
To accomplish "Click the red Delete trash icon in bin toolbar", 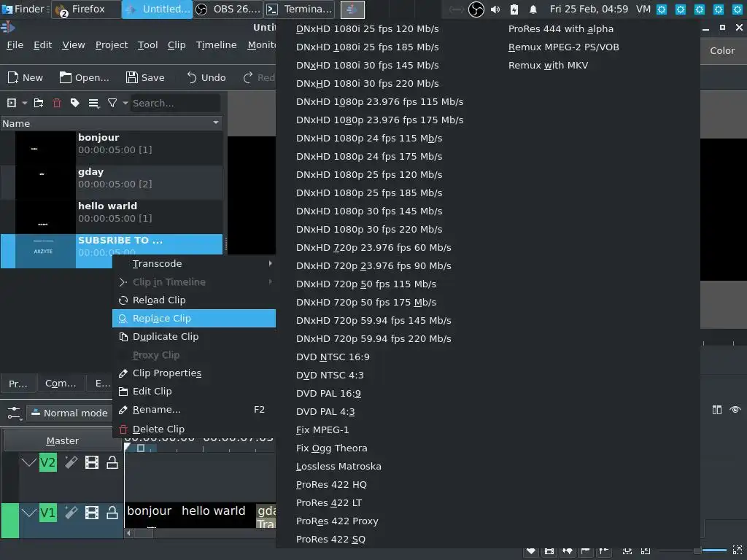I will click(x=57, y=103).
